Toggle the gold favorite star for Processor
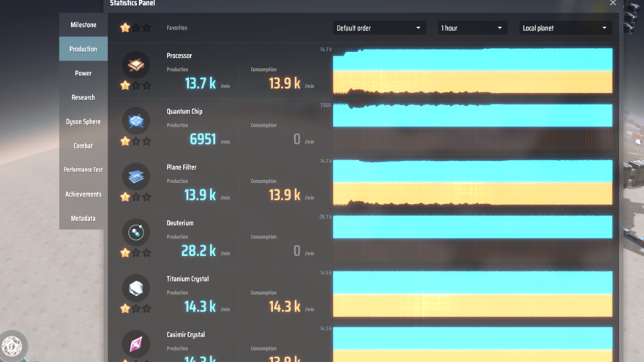Image resolution: width=644 pixels, height=362 pixels. tap(125, 85)
